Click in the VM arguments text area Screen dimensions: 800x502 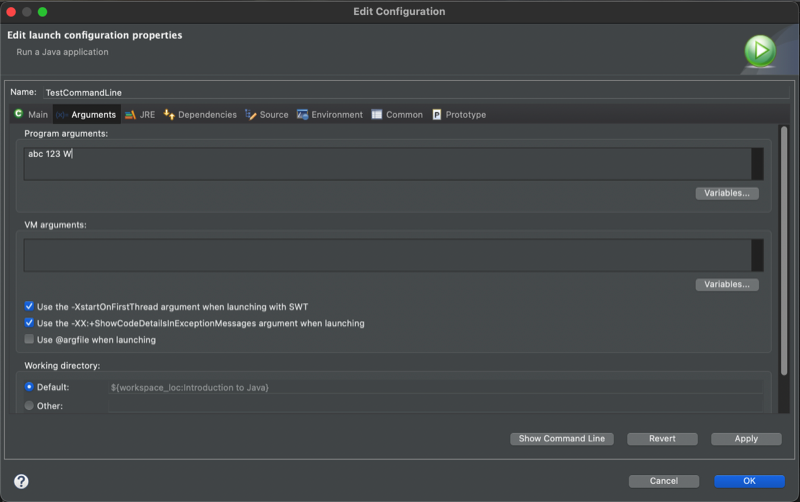pyautogui.click(x=387, y=255)
